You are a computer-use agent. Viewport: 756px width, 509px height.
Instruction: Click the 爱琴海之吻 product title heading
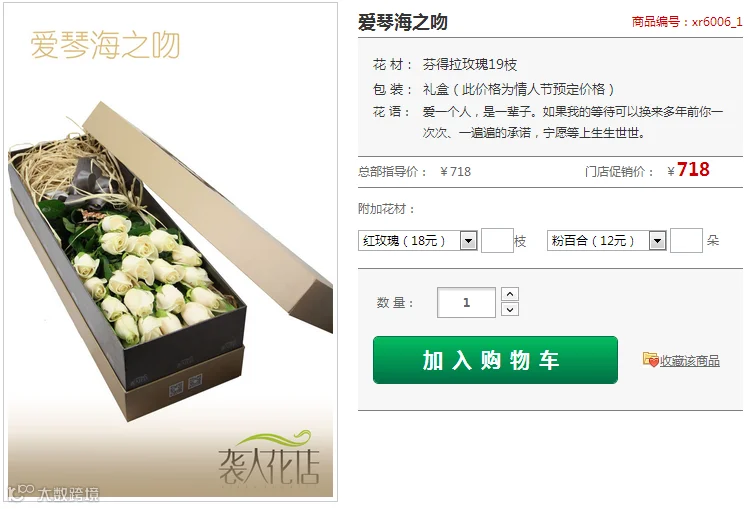pos(403,22)
